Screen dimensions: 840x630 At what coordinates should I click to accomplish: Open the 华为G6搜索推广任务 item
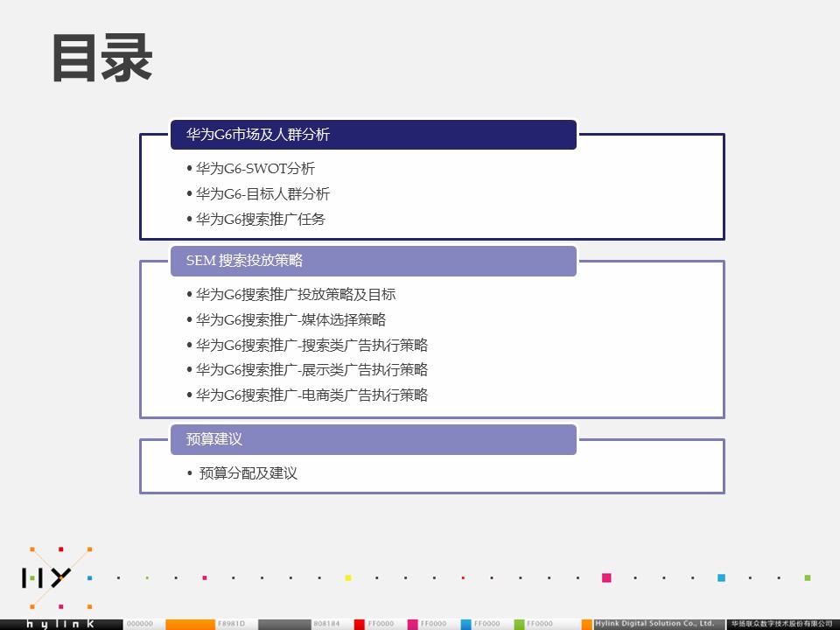coord(260,220)
